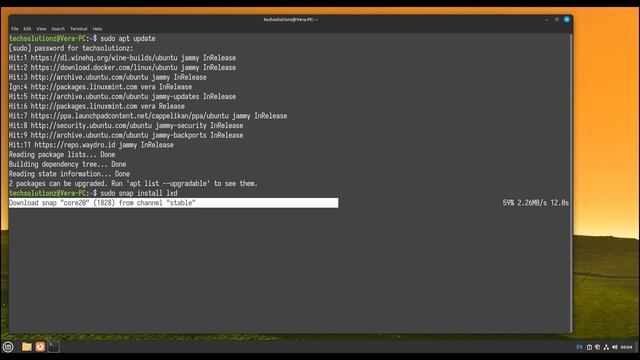Click the first green techsolutionz@Vera-PC prompt
The height and width of the screenshot is (360, 640).
(x=47, y=38)
